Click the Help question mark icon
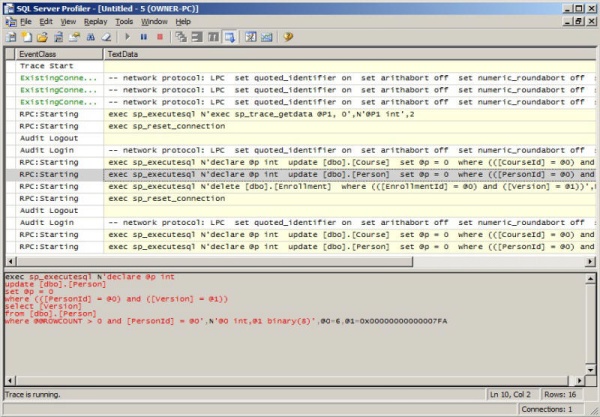 click(288, 37)
